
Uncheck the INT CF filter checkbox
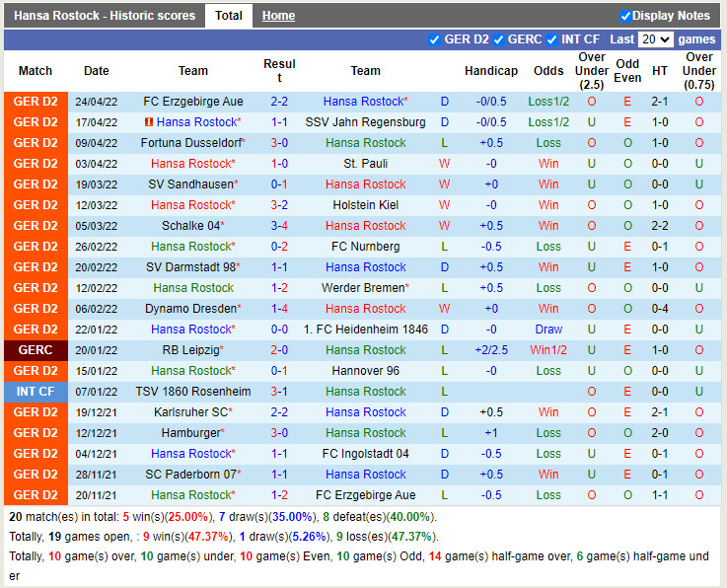tap(551, 39)
